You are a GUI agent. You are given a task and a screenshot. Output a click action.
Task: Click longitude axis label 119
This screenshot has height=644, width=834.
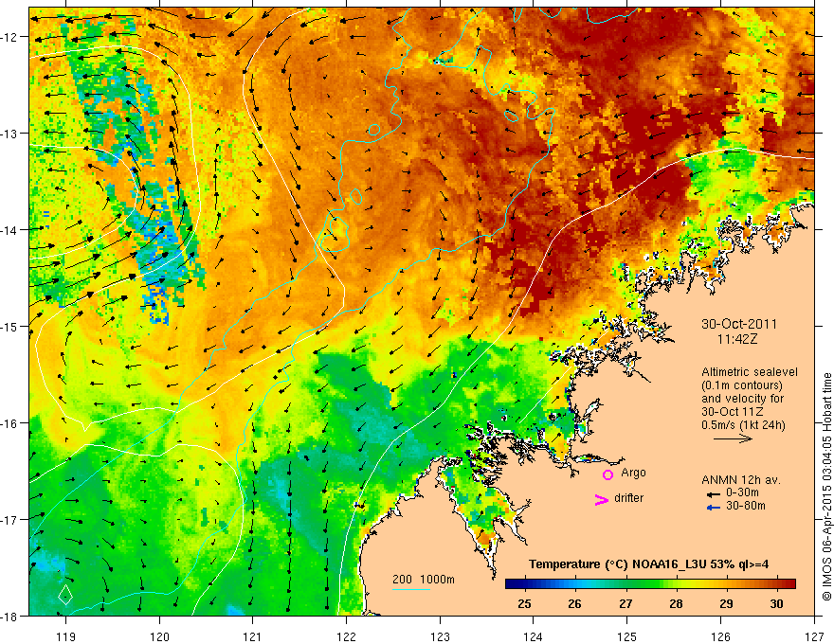pyautogui.click(x=65, y=636)
